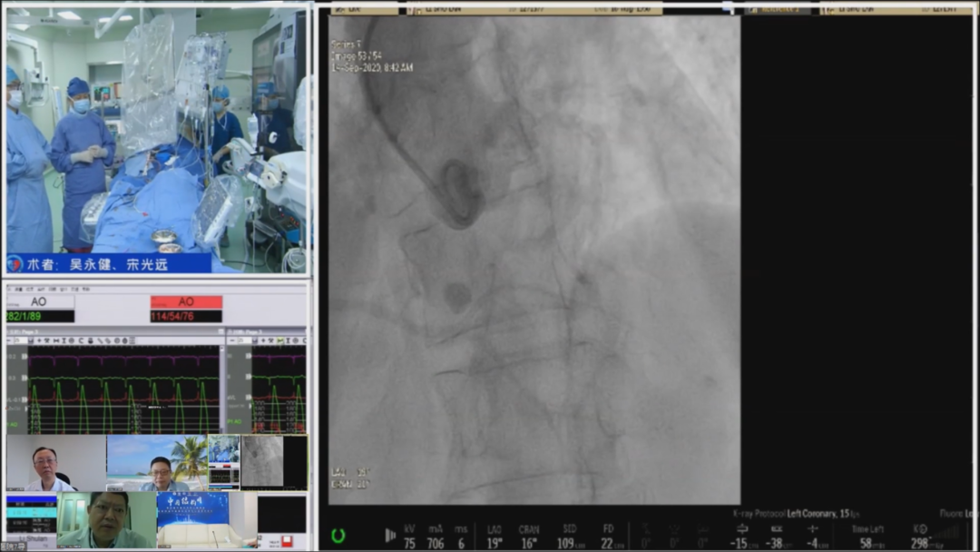The height and width of the screenshot is (552, 980).
Task: Click the Series 7 label on angiogram
Action: (x=347, y=44)
